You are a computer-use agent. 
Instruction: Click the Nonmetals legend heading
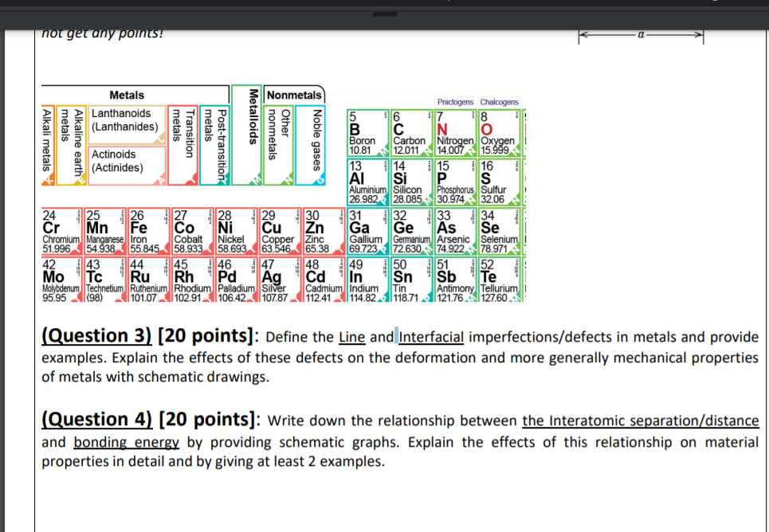(x=294, y=95)
